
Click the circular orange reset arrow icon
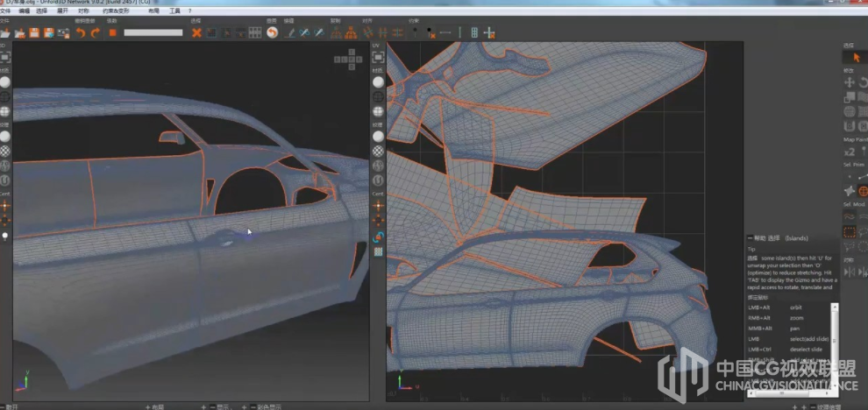click(x=272, y=33)
